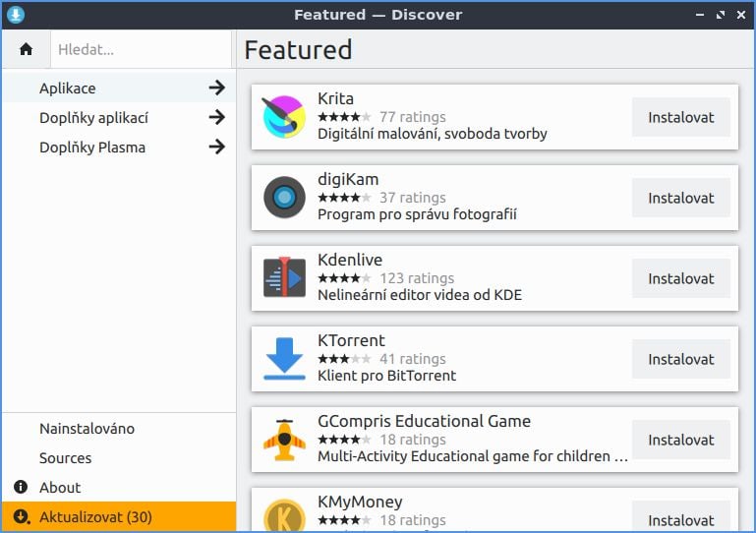This screenshot has width=756, height=533.
Task: Click the KMyMoney title text
Action: coord(360,503)
